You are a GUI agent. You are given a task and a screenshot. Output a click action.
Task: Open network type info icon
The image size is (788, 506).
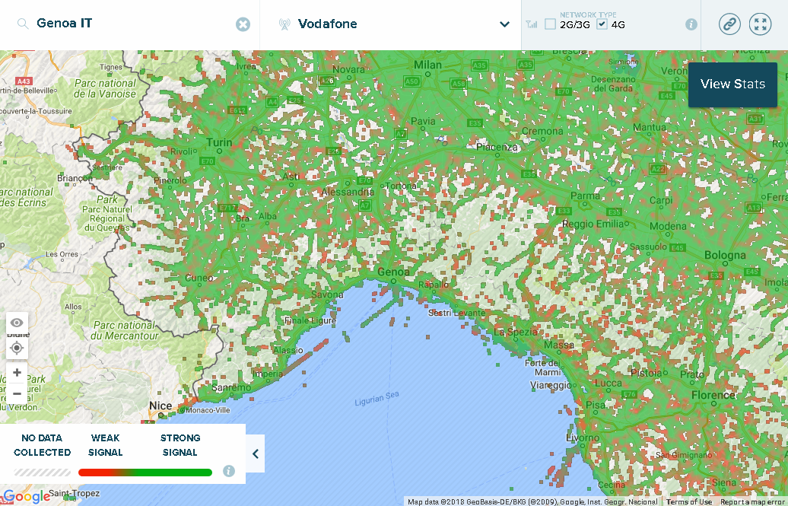691,24
